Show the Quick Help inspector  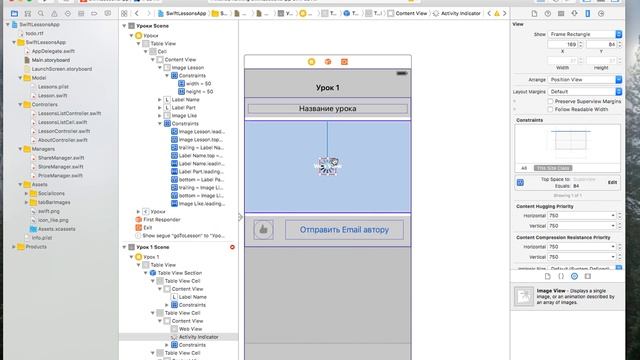548,13
